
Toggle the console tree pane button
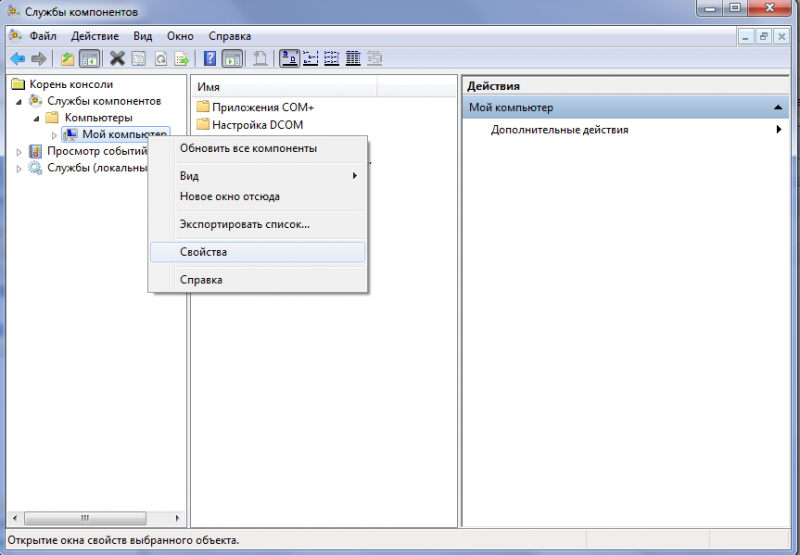coord(89,59)
